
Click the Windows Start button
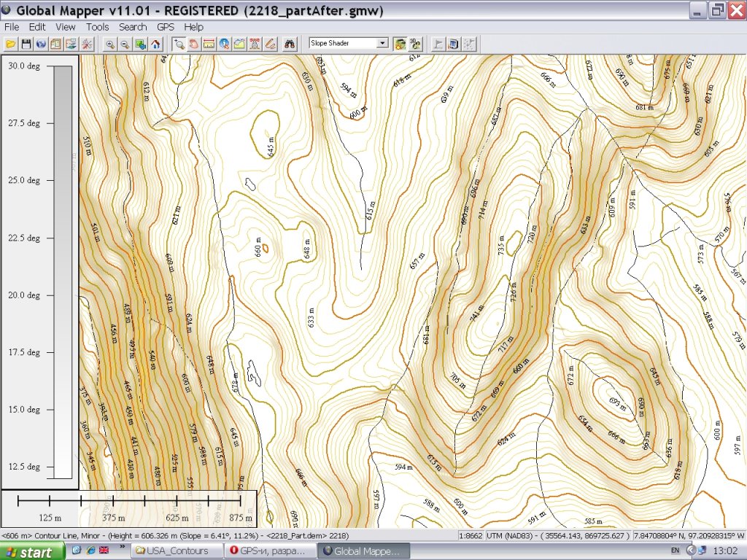(28, 551)
